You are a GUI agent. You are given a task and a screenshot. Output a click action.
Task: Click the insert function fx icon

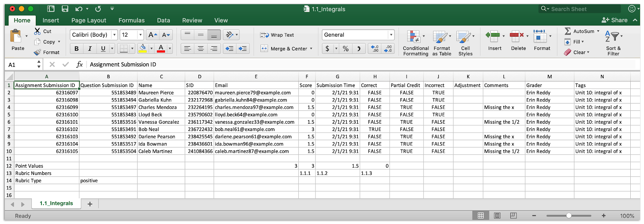pos(79,64)
